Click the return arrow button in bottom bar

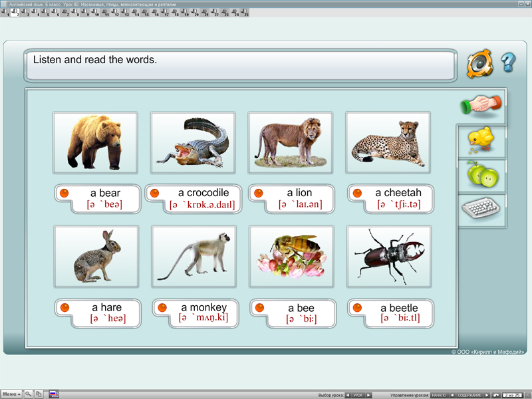pyautogui.click(x=496, y=395)
